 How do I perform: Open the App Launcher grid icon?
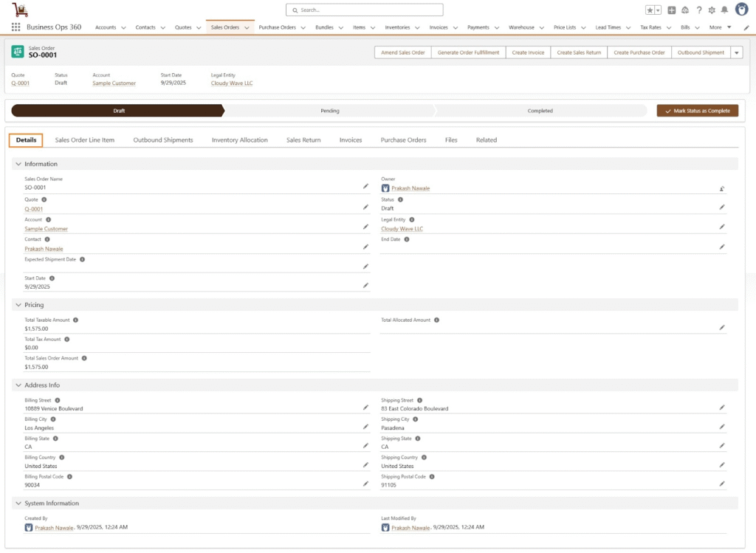point(16,27)
